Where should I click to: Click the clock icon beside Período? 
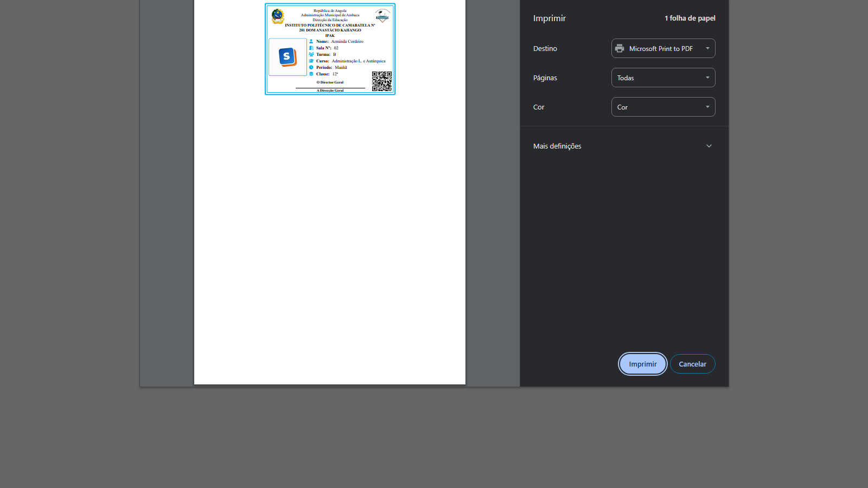pyautogui.click(x=311, y=67)
